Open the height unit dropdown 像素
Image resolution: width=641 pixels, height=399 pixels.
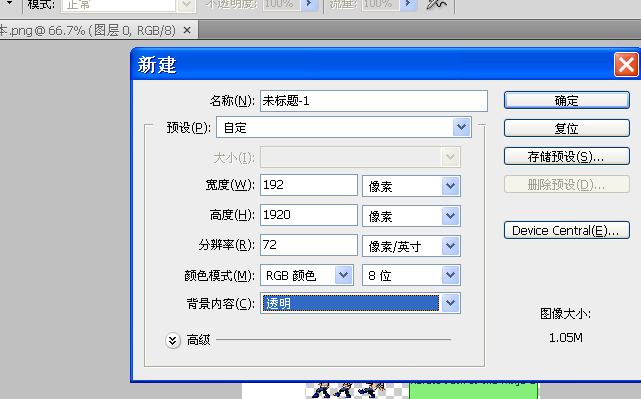click(411, 216)
